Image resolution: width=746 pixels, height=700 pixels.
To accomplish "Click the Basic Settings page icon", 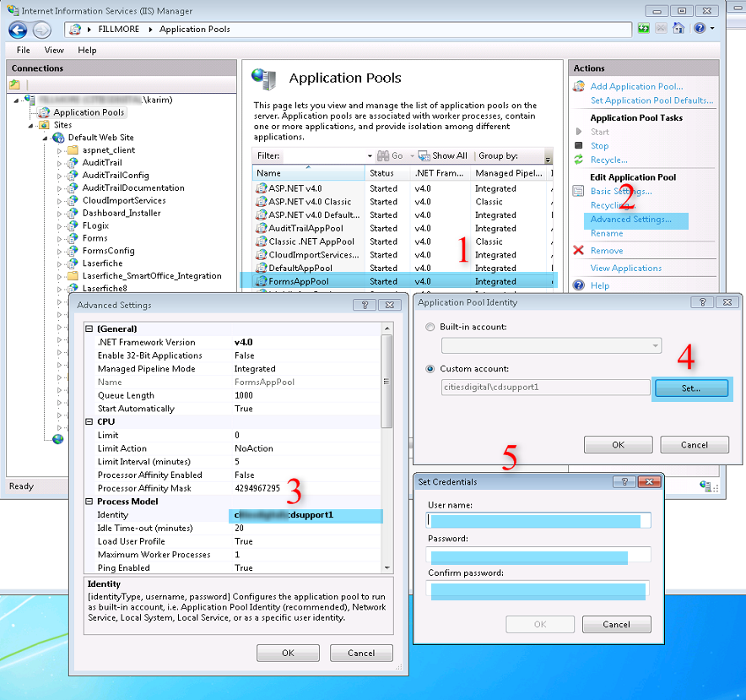I will (x=578, y=191).
